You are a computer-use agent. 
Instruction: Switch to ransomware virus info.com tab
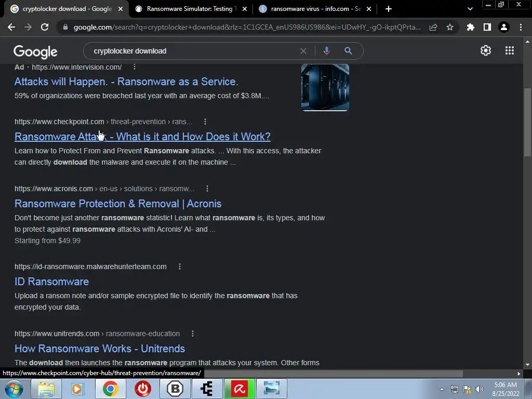pos(315,9)
